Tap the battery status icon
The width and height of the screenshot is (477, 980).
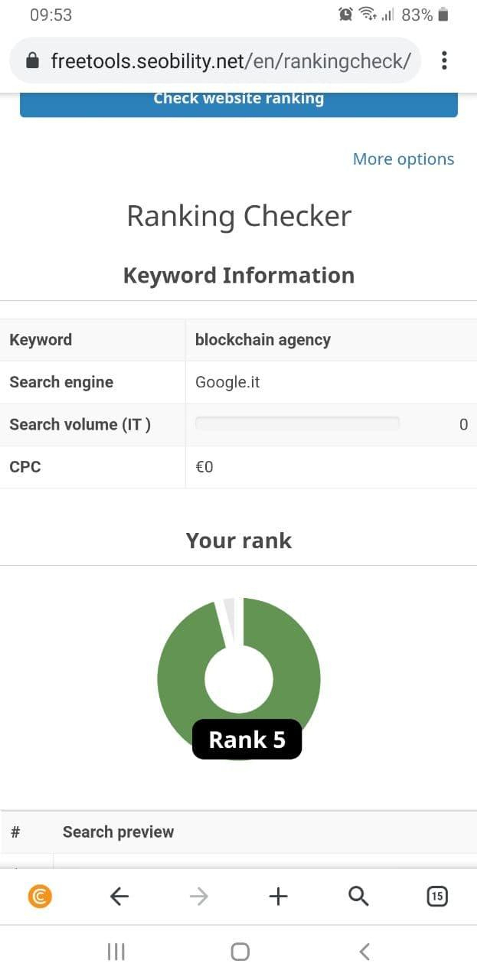(x=443, y=15)
